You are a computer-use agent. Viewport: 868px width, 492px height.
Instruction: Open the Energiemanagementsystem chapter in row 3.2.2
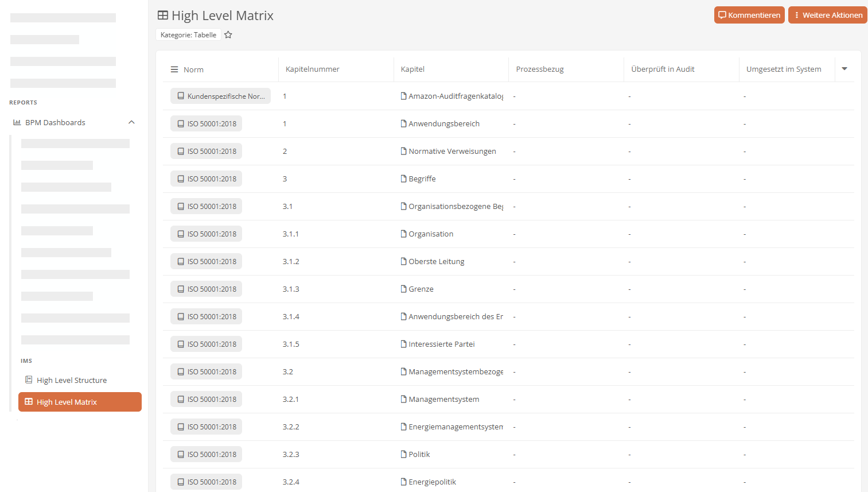[456, 427]
